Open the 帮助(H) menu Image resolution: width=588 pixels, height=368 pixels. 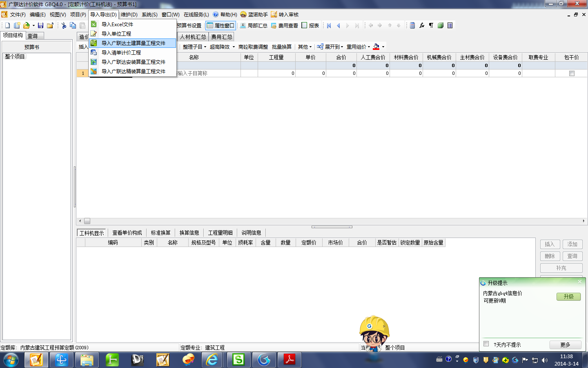[x=225, y=14]
